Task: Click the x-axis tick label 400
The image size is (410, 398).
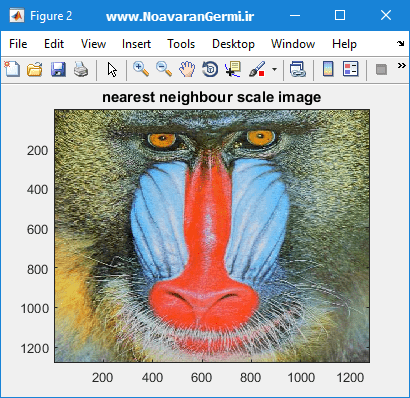Action: coord(152,378)
